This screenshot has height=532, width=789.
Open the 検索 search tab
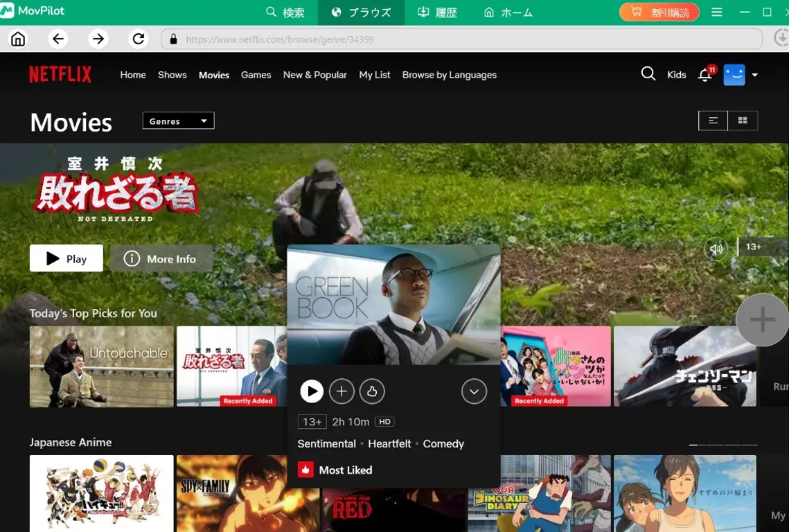pos(285,12)
